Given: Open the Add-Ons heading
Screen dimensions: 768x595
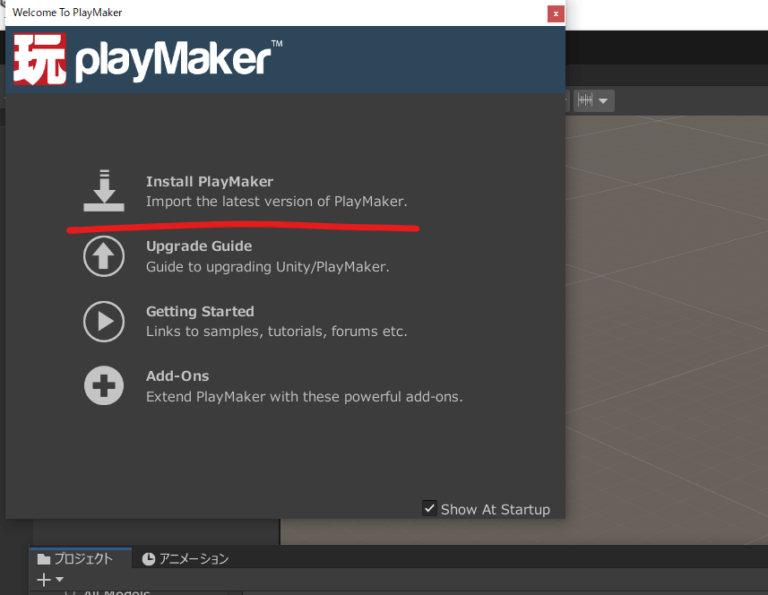Looking at the screenshot, I should tap(177, 376).
